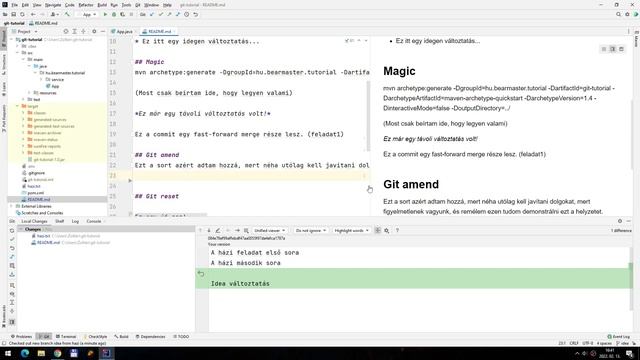Screen dimensions: 640x360
Task: Open the Unified viewer dropdown
Action: 269,231
